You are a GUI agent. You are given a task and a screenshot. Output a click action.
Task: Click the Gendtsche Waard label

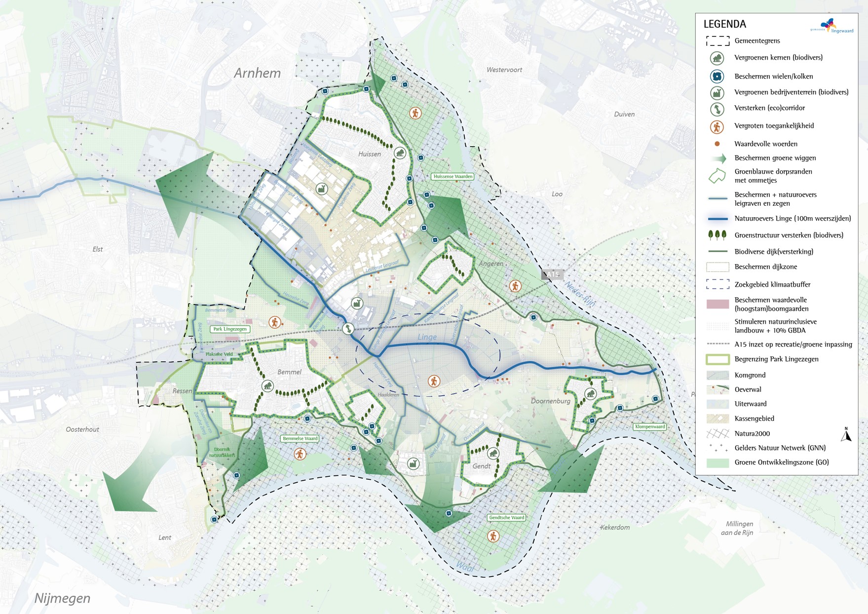click(x=506, y=517)
